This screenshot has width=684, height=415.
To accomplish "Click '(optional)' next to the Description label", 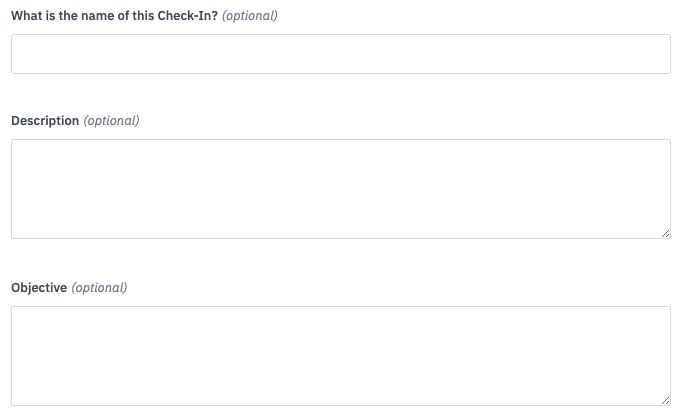I will pyautogui.click(x=111, y=121).
